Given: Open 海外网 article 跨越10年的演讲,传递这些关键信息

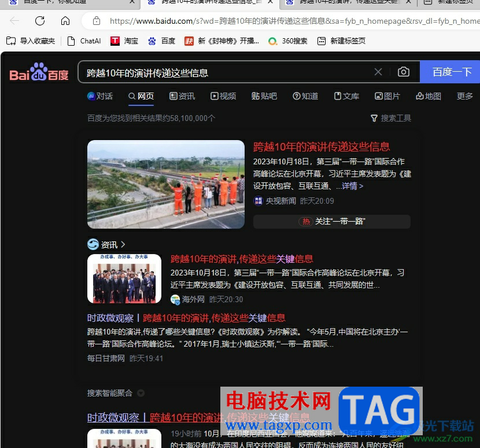Looking at the screenshot, I should (242, 259).
